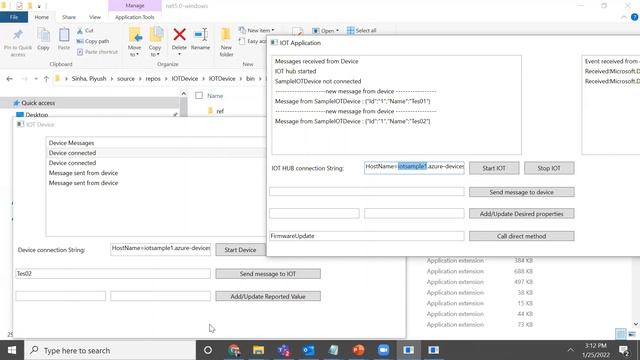This screenshot has height=360, width=640.
Task: Click the Paste ribbon icon
Action: pos(64,40)
